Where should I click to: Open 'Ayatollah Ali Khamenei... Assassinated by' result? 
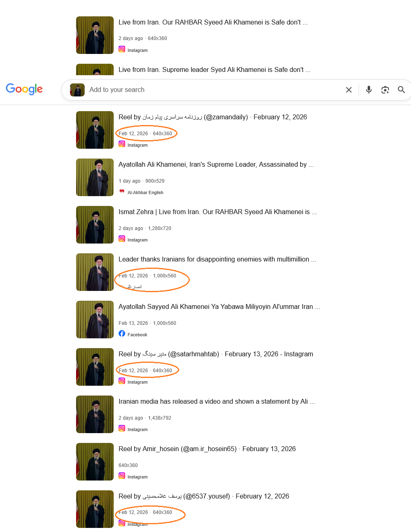[x=216, y=165]
